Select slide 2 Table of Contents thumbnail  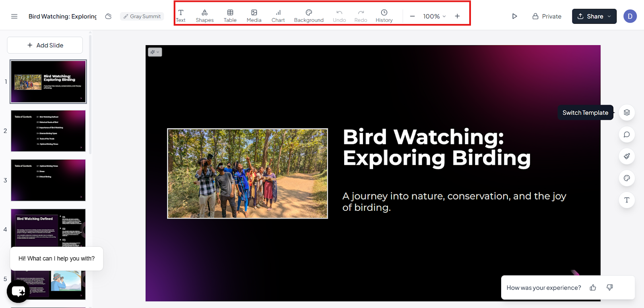tap(48, 131)
